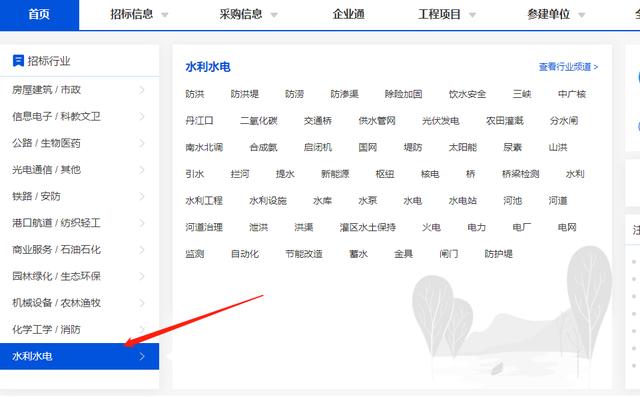Select 港口航道 / 纺织轻工 category
The width and height of the screenshot is (640, 397).
coord(56,223)
